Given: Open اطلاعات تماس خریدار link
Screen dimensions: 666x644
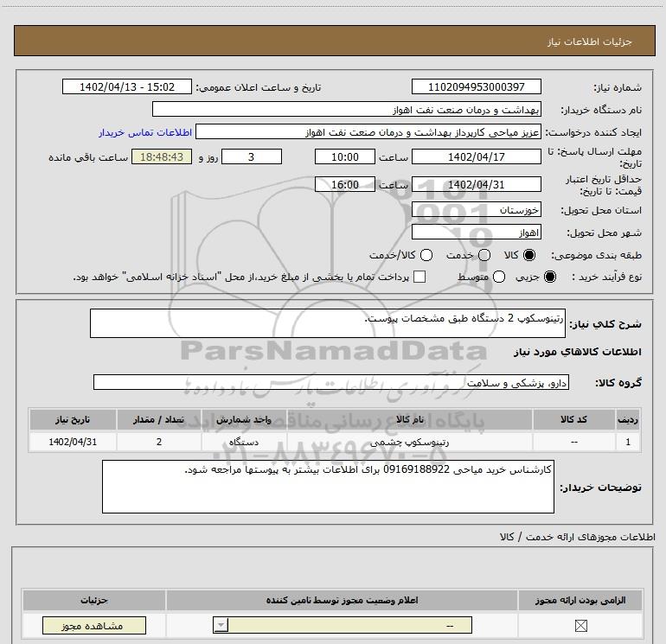Looking at the screenshot, I should pos(145,132).
